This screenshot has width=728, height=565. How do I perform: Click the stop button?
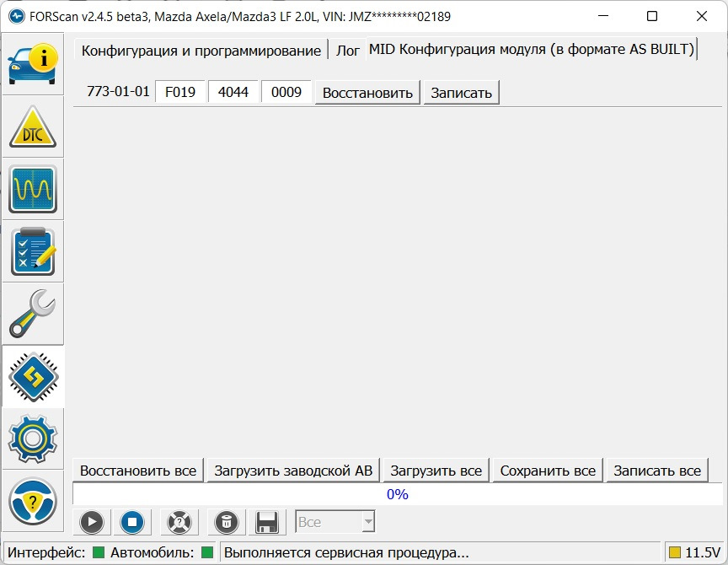131,522
